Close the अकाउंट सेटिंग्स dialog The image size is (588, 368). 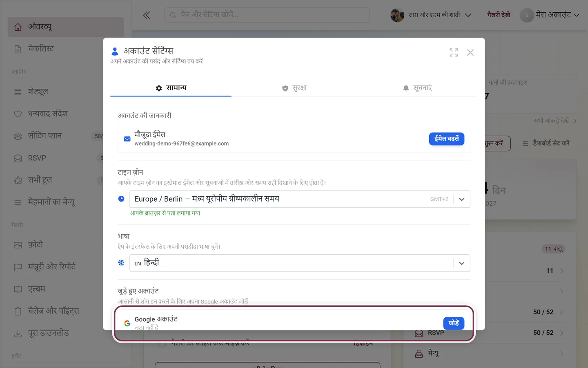click(470, 52)
